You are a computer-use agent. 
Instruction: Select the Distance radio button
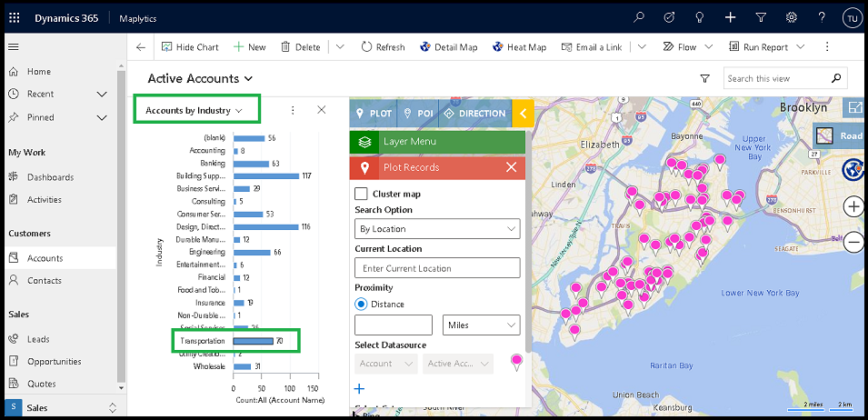361,304
